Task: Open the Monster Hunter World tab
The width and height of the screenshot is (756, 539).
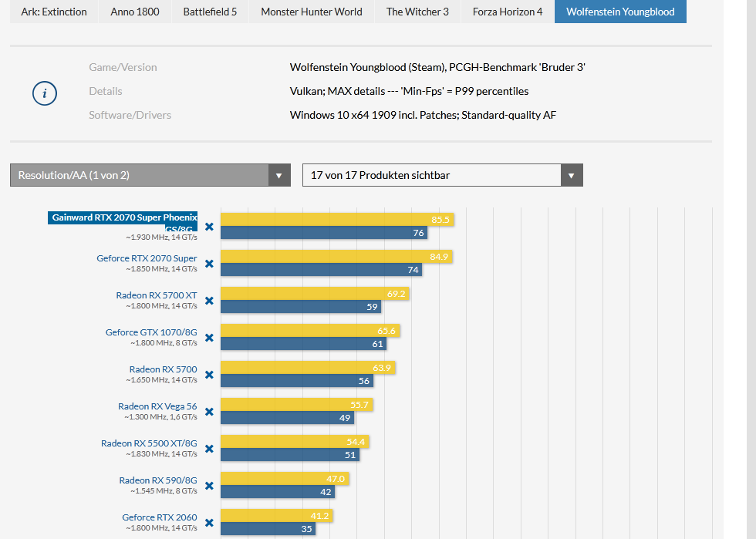Action: click(312, 12)
